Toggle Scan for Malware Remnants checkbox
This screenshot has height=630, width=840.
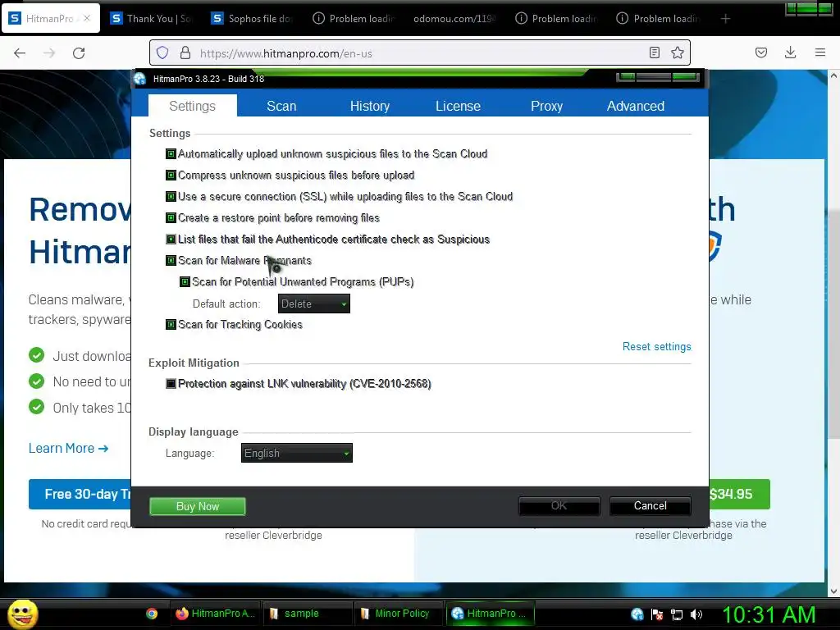point(171,260)
